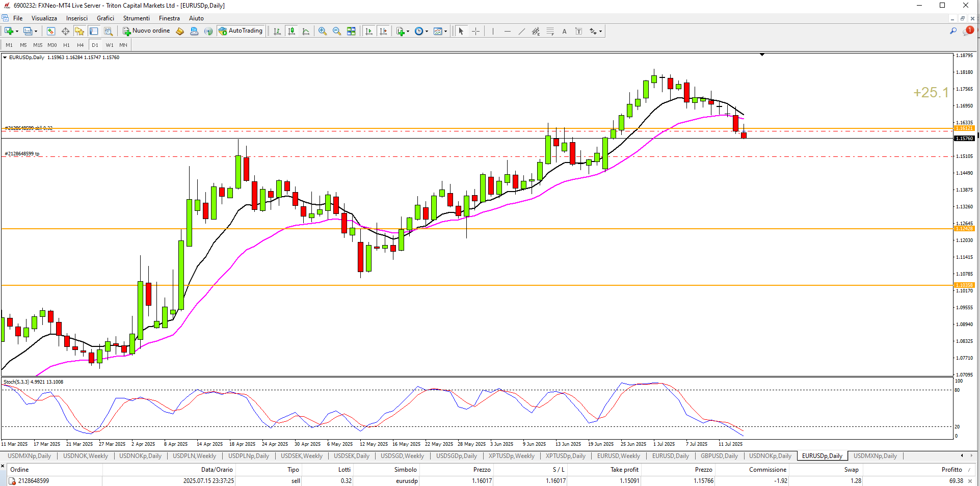Select the crosshair tool
980x486 pixels.
coord(475,31)
